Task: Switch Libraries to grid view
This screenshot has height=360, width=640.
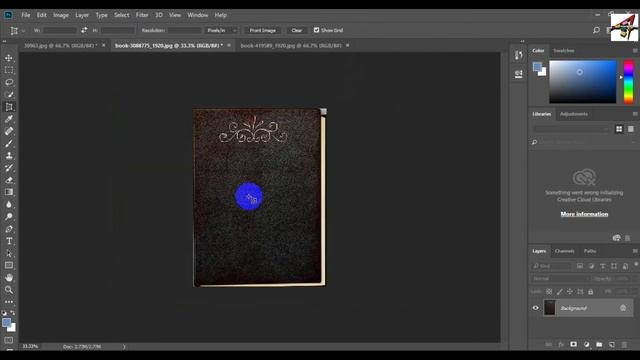Action: [x=619, y=129]
